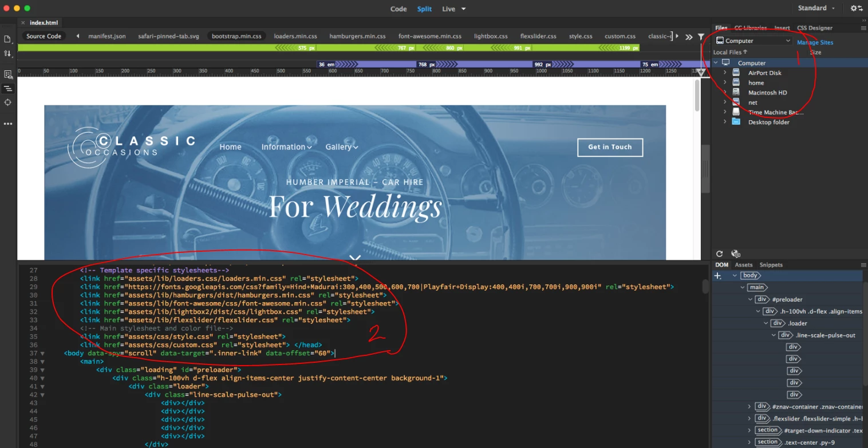The width and height of the screenshot is (868, 448).
Task: Open related file manifest.json
Action: coord(107,36)
